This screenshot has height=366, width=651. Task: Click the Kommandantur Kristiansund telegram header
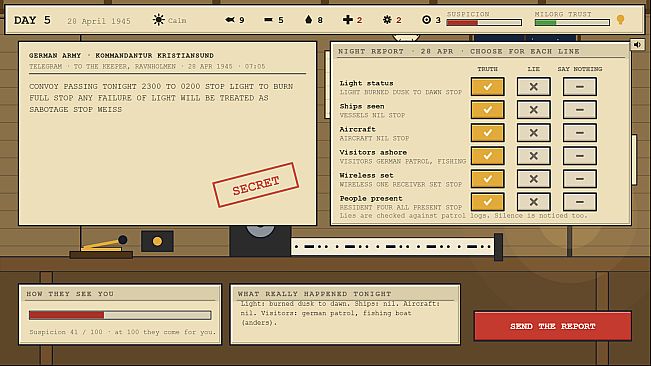[x=121, y=55]
